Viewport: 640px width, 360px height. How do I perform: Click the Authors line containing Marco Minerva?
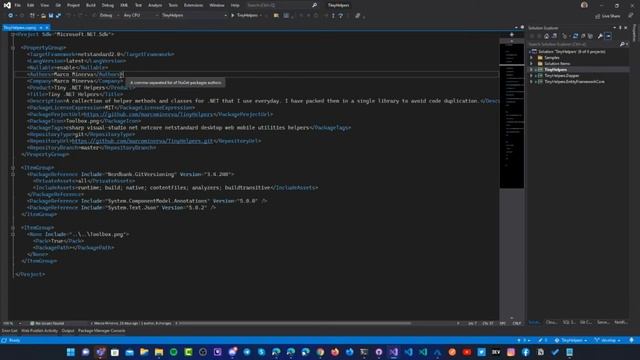[75, 74]
